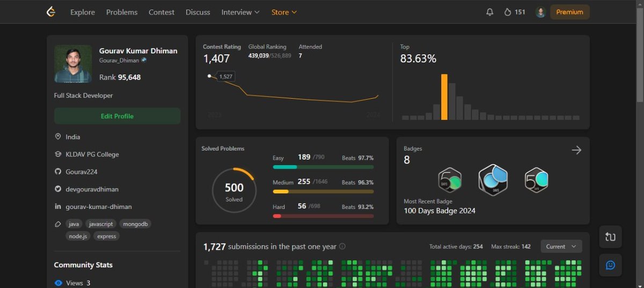The image size is (644, 288).
Task: Click the Easy solved progress bar
Action: [323, 167]
